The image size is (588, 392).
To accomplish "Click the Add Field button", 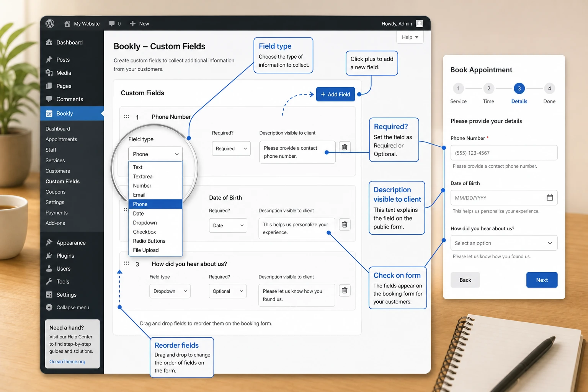I will click(x=336, y=94).
